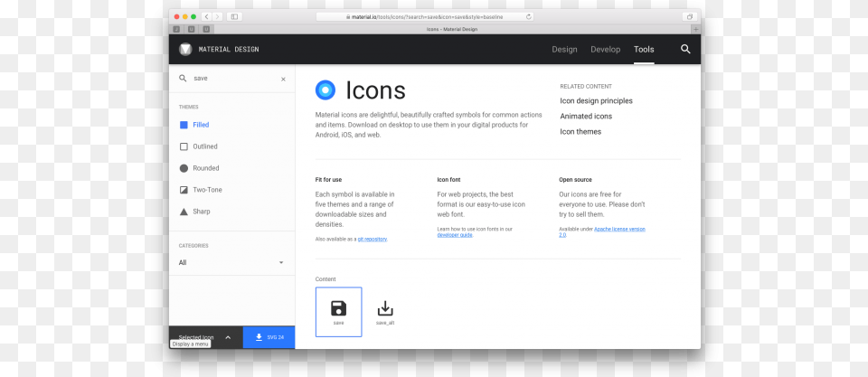Open the Design tab
Viewport: 868px width, 377px height.
564,50
